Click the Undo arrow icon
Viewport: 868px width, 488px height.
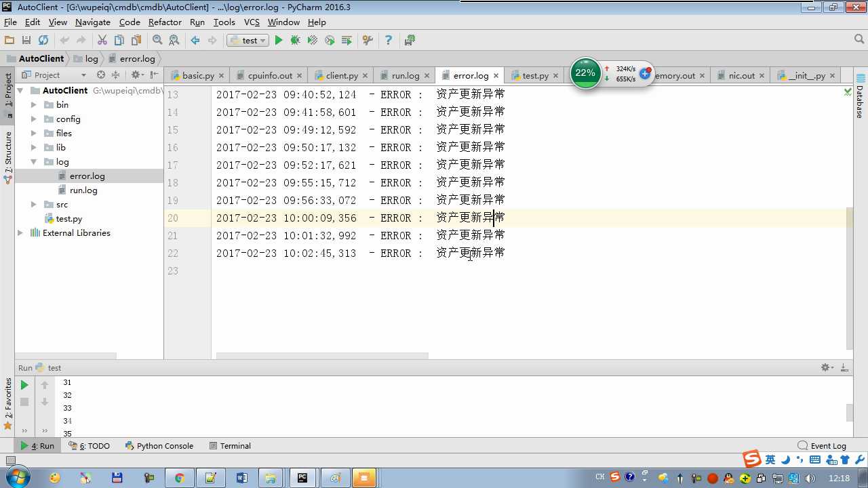point(64,41)
